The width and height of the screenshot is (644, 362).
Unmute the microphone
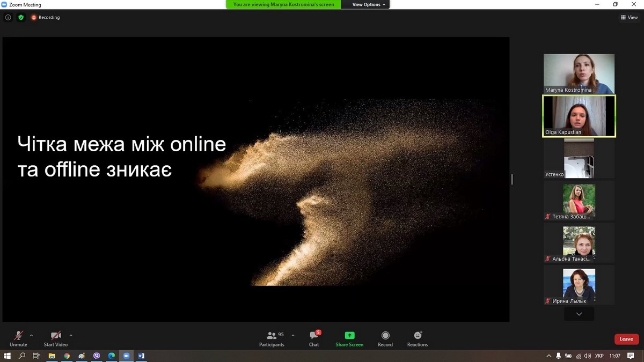tap(18, 336)
